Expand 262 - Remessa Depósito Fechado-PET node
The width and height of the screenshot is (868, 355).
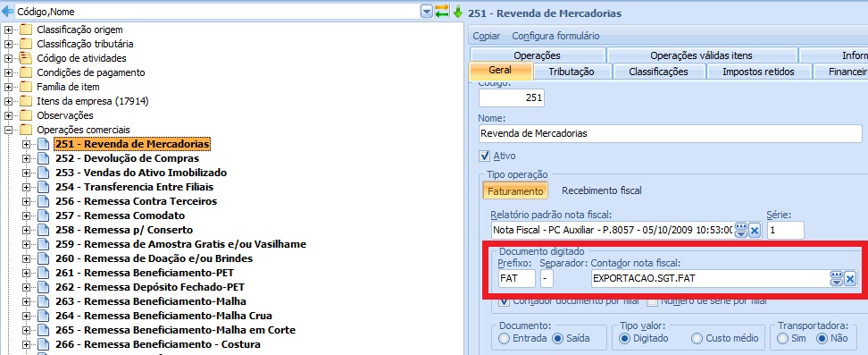click(26, 288)
